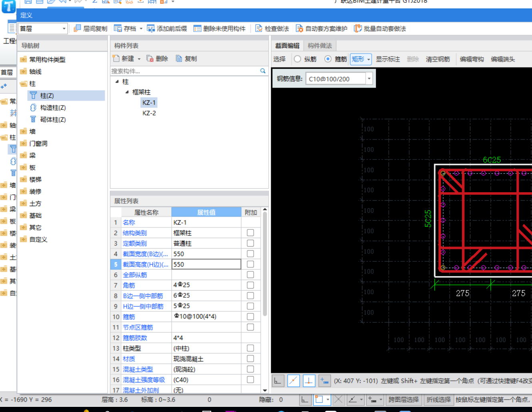Screen dimensions: 532x412
Task: Click 显示标注 button
Action: click(x=388, y=59)
